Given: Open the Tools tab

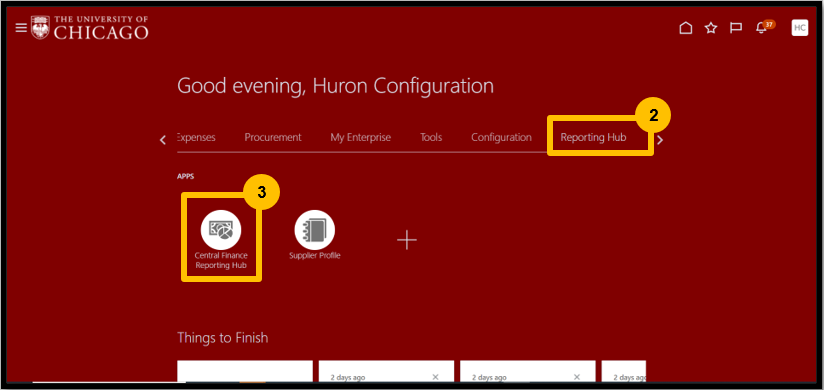Looking at the screenshot, I should pos(431,138).
